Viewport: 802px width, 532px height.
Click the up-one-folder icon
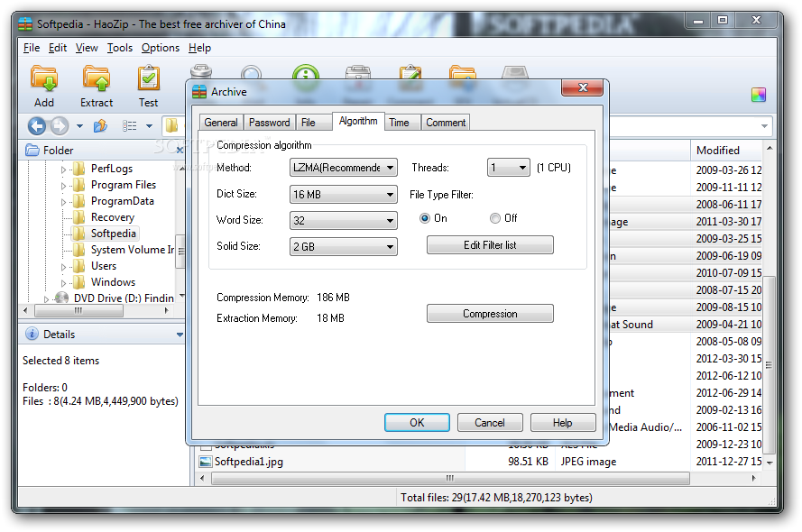click(x=100, y=125)
